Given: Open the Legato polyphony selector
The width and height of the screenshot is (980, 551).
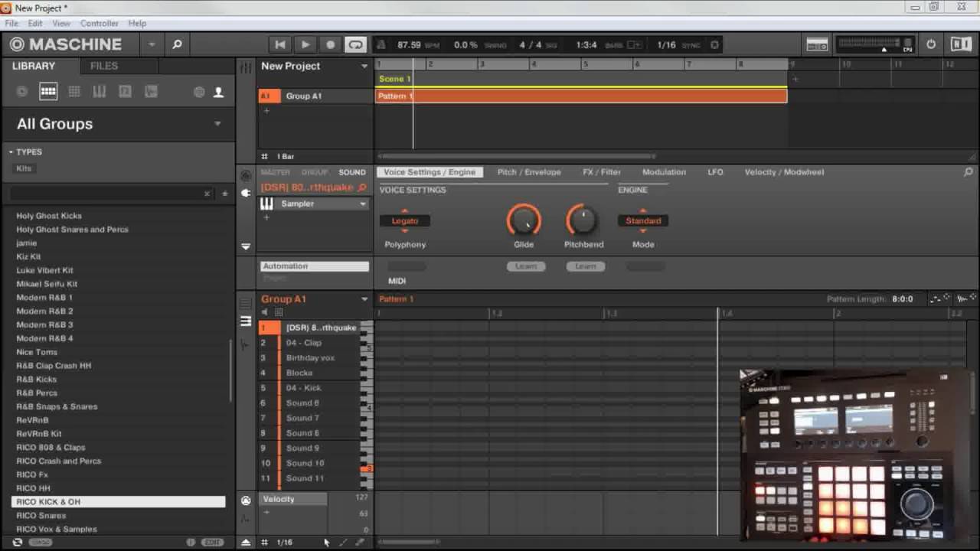Looking at the screenshot, I should tap(405, 220).
